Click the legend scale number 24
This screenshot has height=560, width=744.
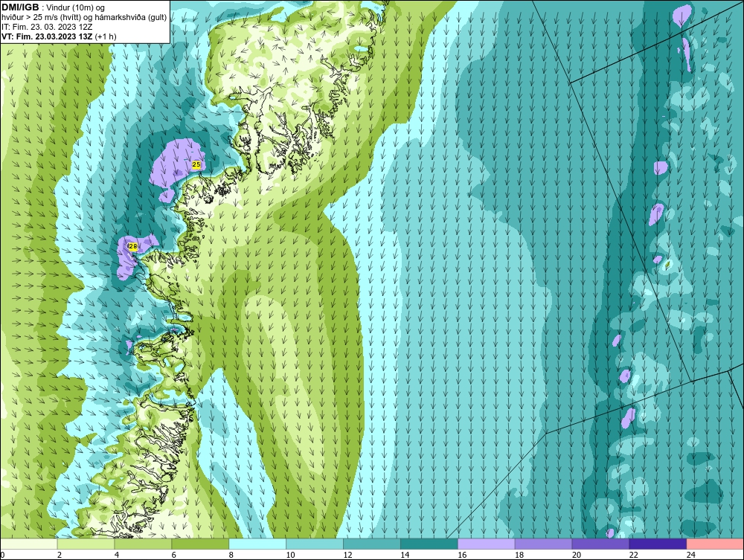tap(691, 555)
